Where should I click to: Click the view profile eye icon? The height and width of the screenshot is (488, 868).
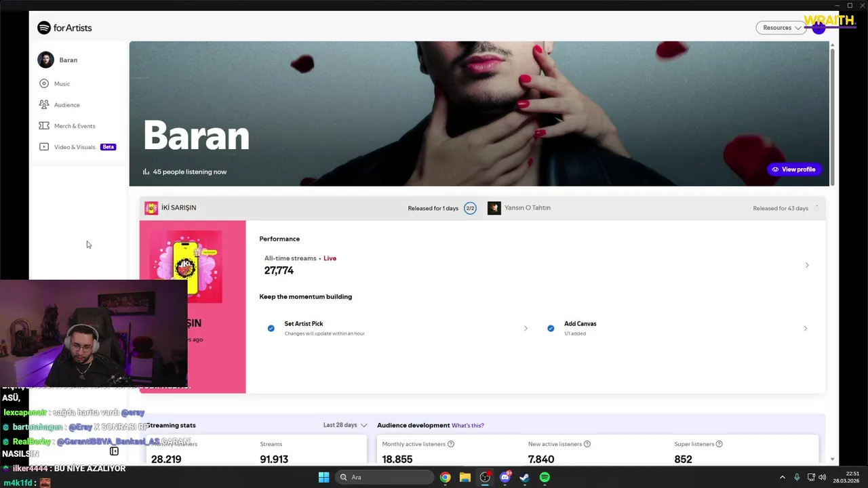point(775,169)
